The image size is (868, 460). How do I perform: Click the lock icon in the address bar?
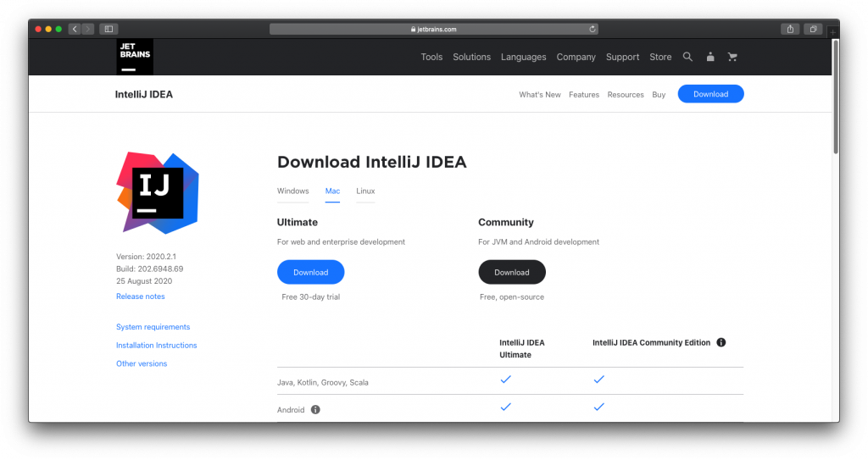(413, 30)
